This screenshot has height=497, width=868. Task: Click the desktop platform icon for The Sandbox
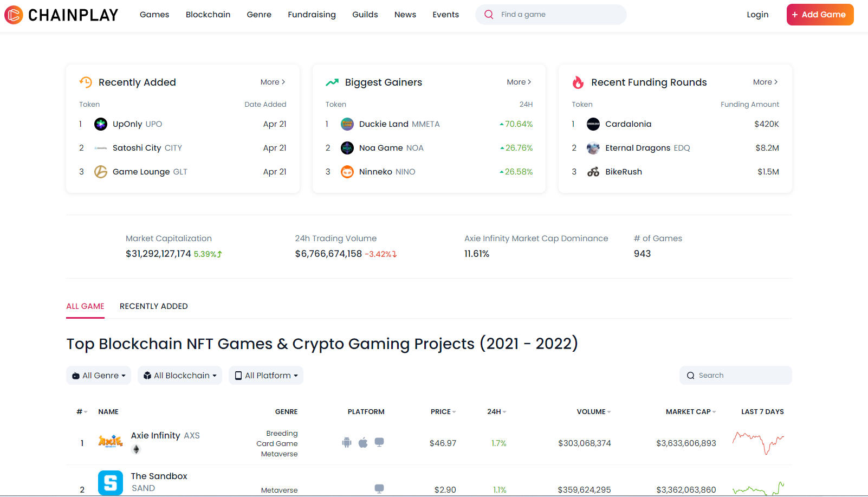pyautogui.click(x=379, y=489)
